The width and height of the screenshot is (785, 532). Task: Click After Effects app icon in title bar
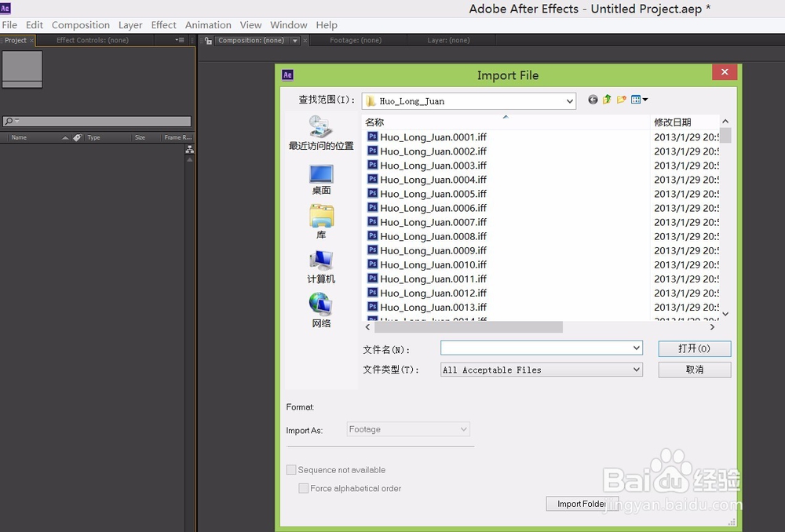pos(5,8)
